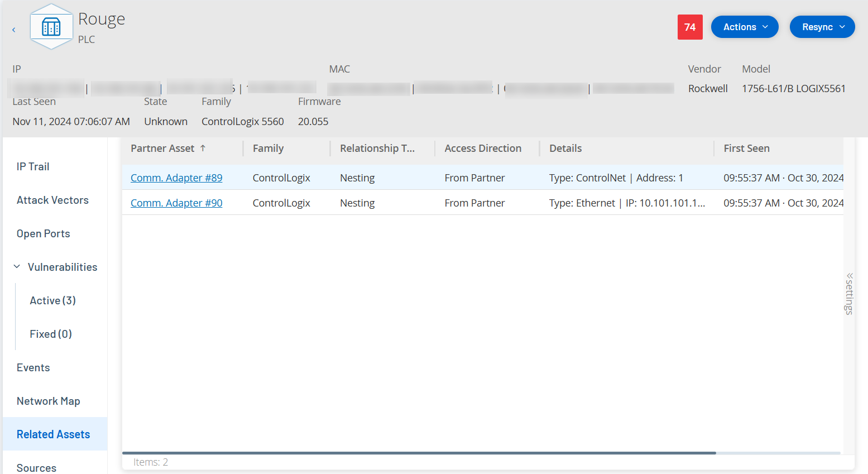
Task: Show Fixed (0) vulnerabilities
Action: point(51,334)
